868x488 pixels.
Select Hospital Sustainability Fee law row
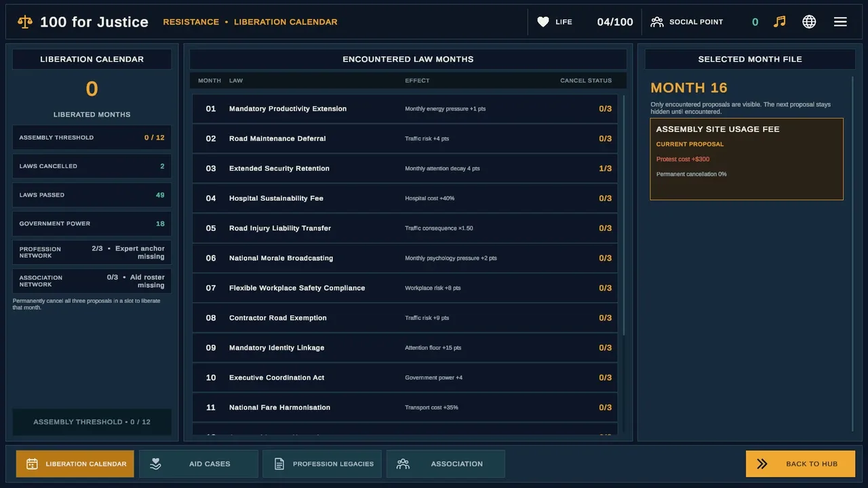pos(405,198)
